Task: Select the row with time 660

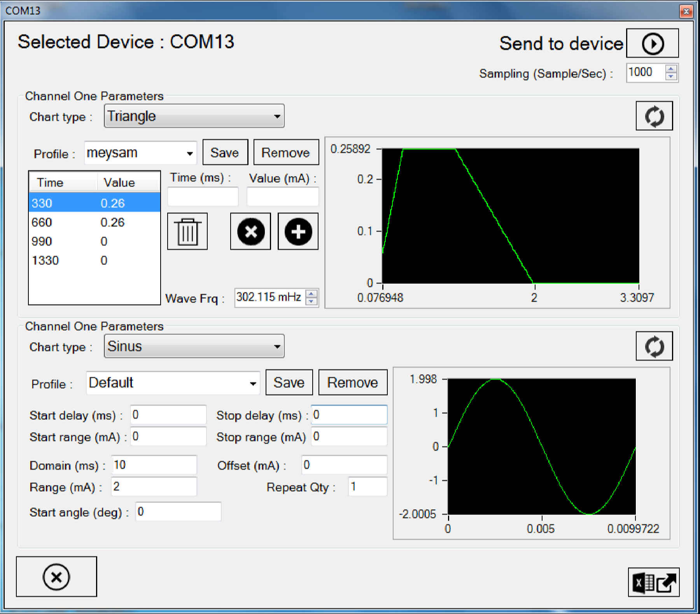Action: tap(94, 222)
